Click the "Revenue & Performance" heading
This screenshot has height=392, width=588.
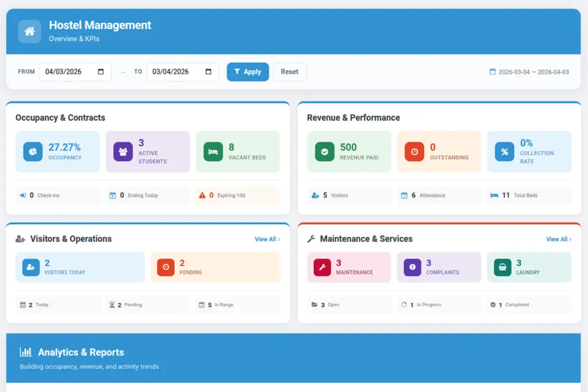click(353, 118)
